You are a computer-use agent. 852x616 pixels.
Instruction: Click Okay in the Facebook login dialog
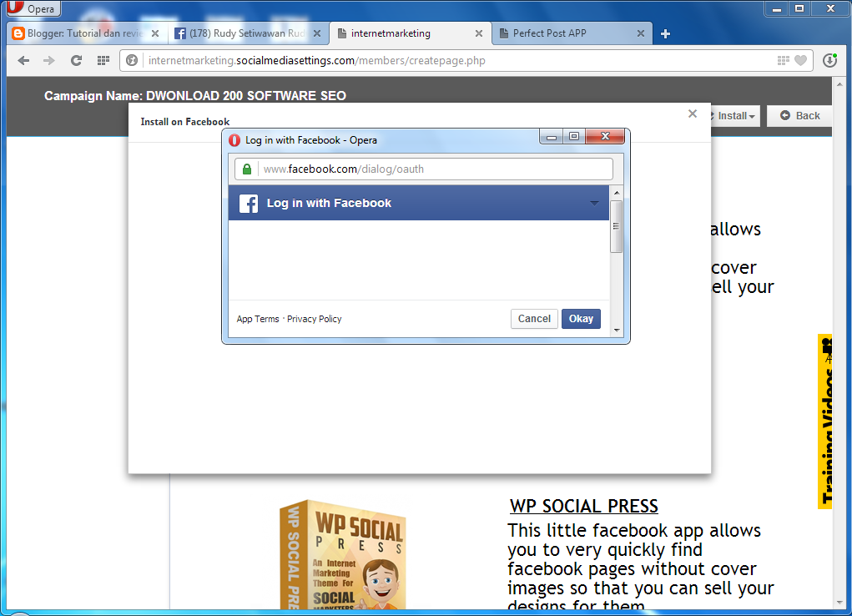(x=581, y=319)
